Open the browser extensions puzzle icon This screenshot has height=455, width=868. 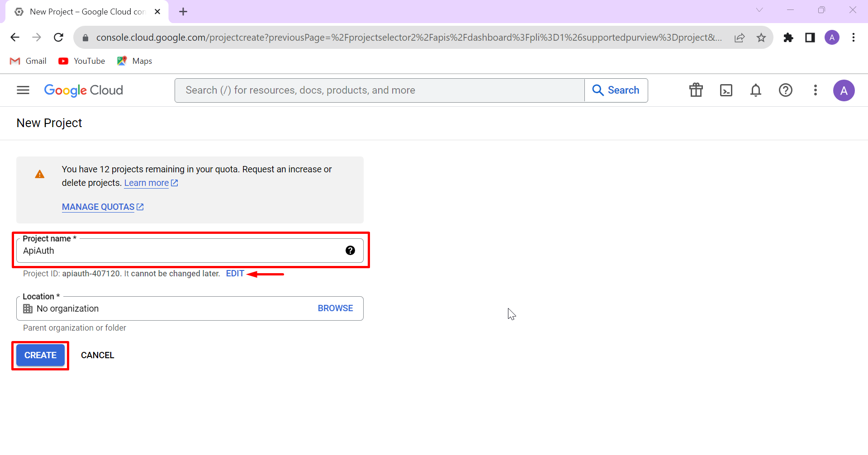[788, 37]
